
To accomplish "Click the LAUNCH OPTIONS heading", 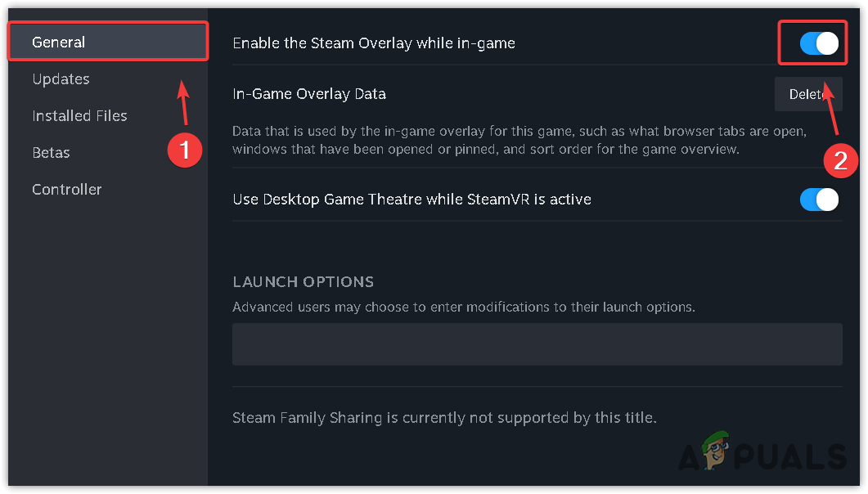I will [303, 282].
